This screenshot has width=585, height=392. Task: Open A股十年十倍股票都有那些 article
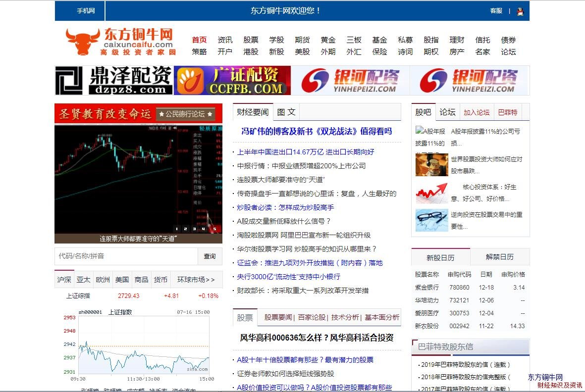(305, 360)
